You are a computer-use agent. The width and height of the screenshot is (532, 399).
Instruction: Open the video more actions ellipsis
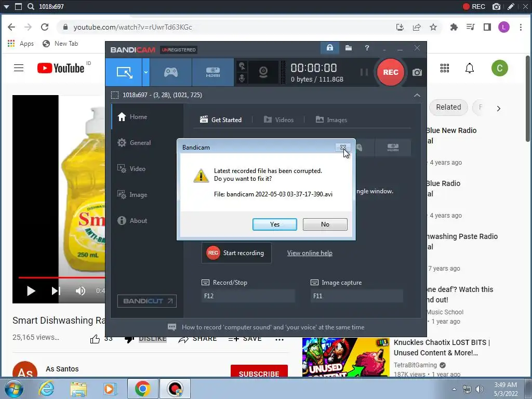point(279,339)
